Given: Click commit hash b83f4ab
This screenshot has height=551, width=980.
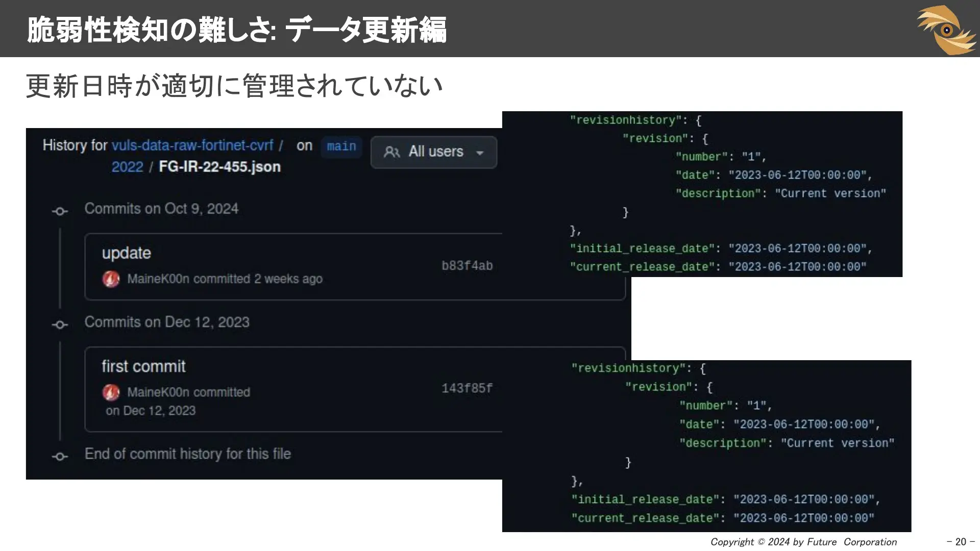Looking at the screenshot, I should pos(467,266).
